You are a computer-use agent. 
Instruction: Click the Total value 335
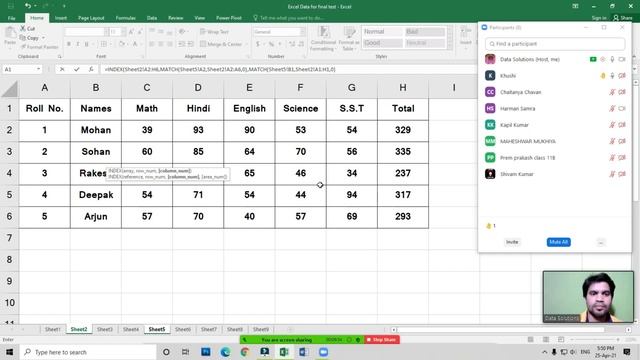(403, 152)
